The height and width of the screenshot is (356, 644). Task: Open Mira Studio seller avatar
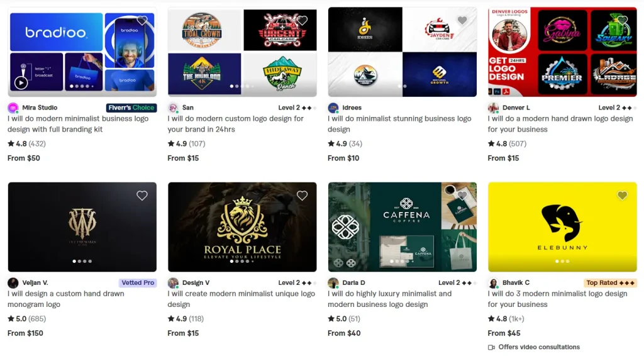(x=13, y=108)
